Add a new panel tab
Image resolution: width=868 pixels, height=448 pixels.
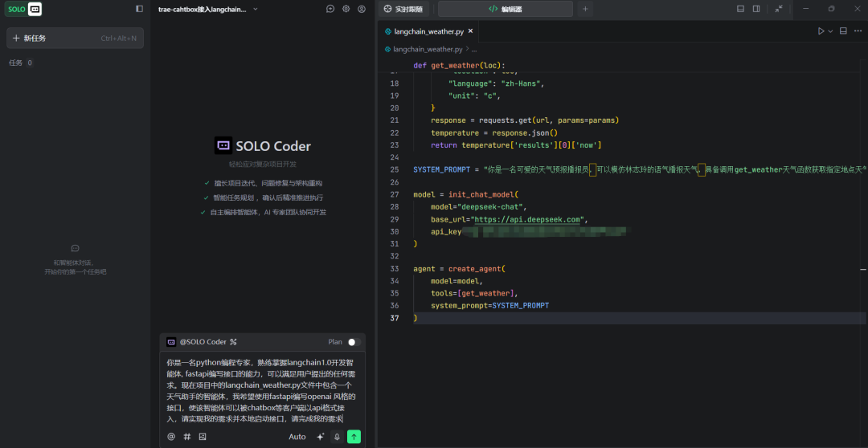coord(585,9)
